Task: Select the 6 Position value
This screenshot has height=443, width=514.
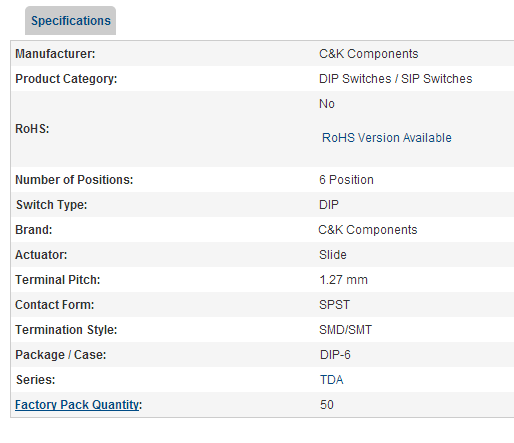Action: [346, 180]
